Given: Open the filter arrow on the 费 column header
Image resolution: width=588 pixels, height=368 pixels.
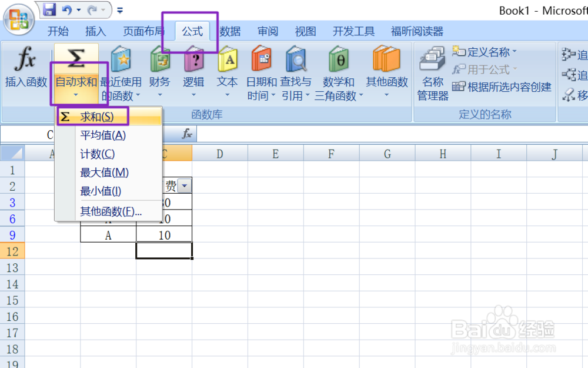Looking at the screenshot, I should pyautogui.click(x=185, y=185).
